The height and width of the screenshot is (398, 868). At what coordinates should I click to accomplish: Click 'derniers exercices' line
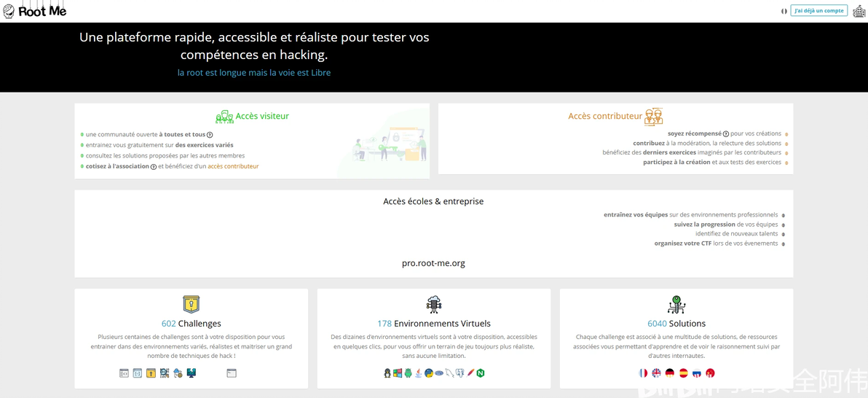pyautogui.click(x=692, y=152)
